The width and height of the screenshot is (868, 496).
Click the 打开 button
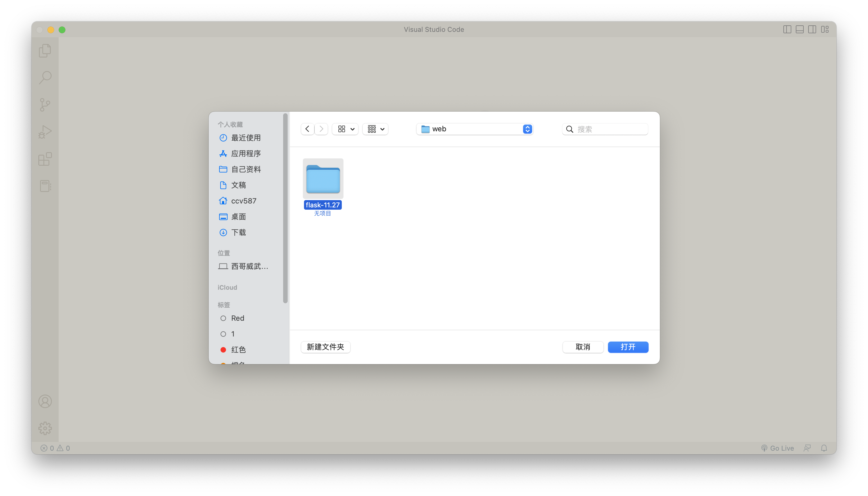point(628,347)
